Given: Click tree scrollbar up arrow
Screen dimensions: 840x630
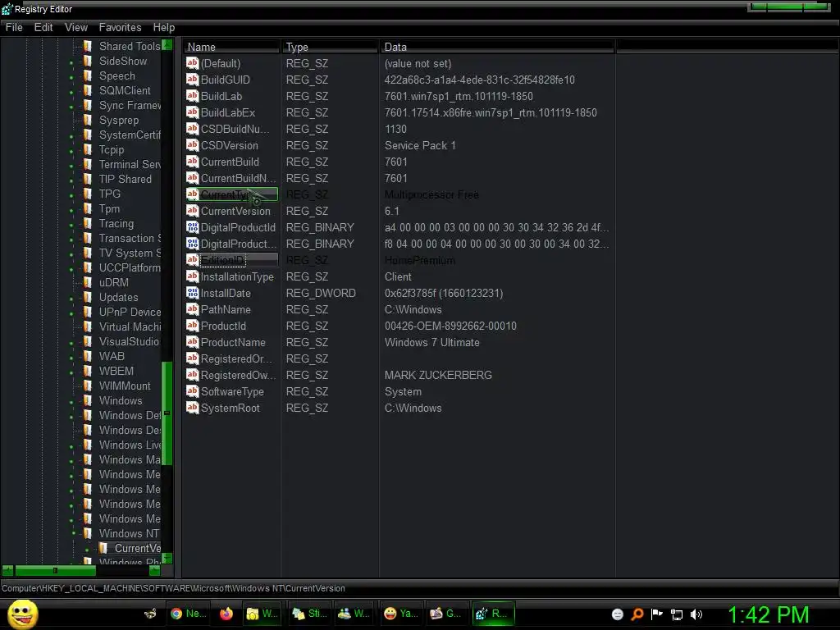Looking at the screenshot, I should tap(167, 44).
